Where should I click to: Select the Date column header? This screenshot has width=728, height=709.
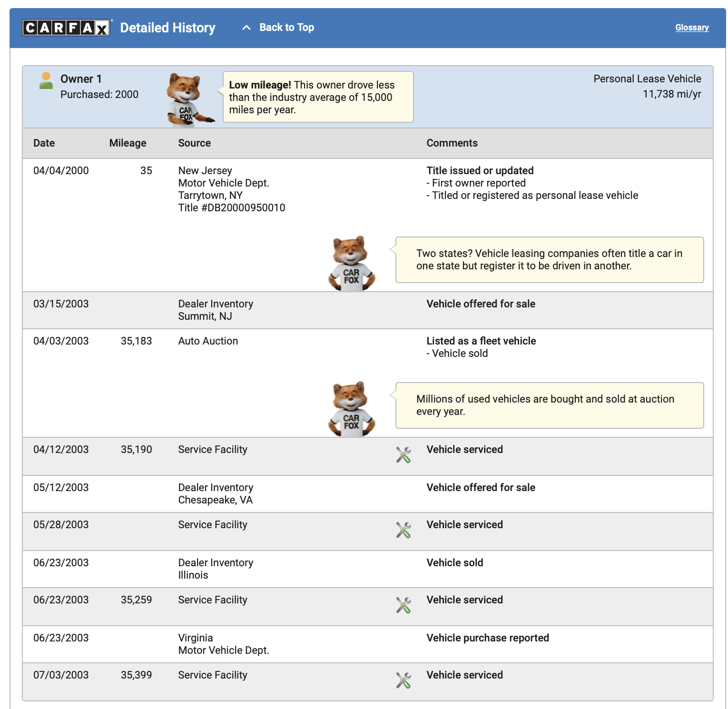click(44, 143)
